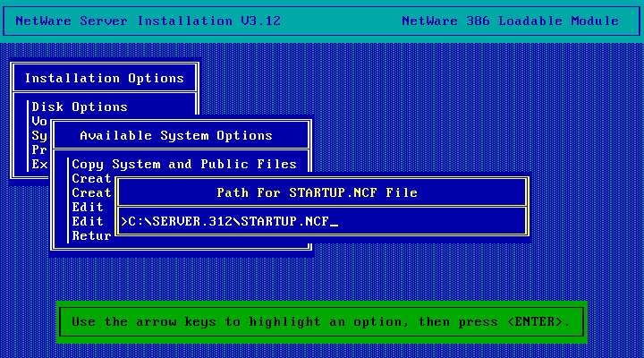Click the 'Installation Options' heading
Image resolution: width=644 pixels, height=358 pixels.
(x=105, y=78)
